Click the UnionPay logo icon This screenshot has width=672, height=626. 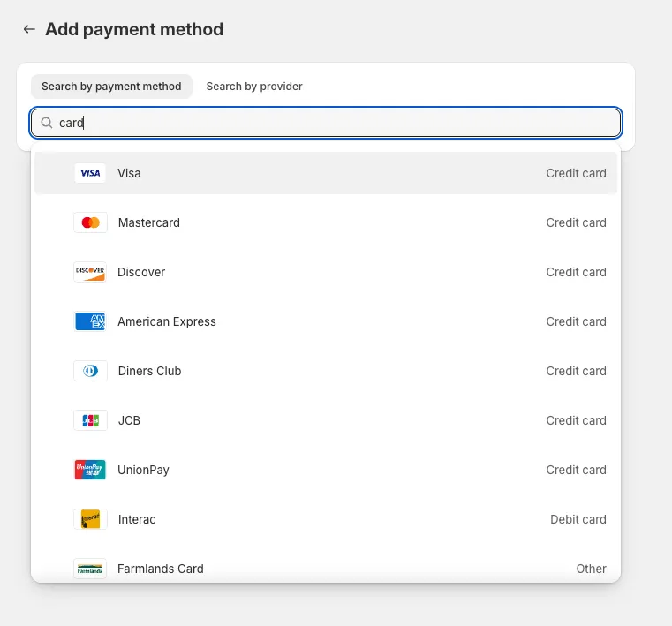tap(90, 470)
